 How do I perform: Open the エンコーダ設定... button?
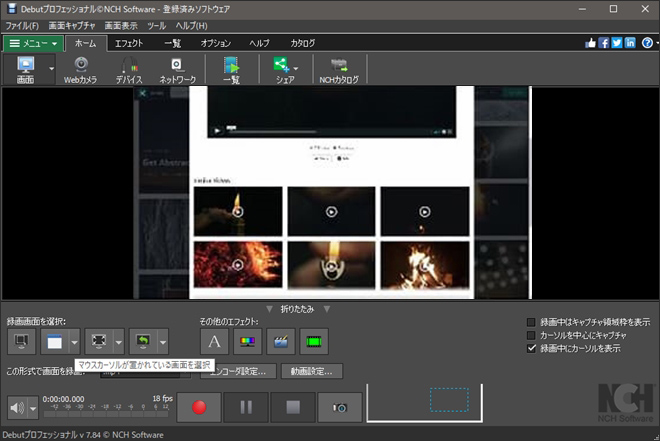pos(238,372)
